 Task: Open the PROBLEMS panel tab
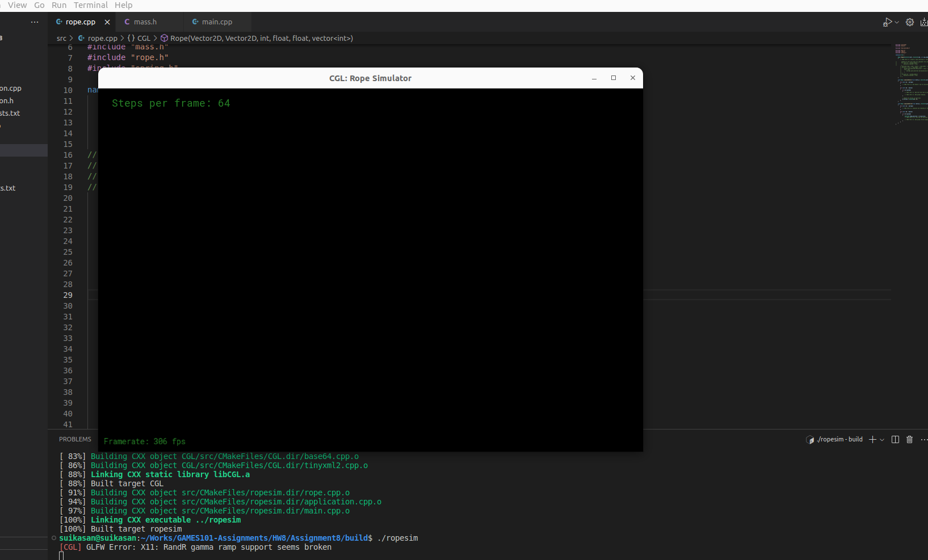pyautogui.click(x=75, y=439)
